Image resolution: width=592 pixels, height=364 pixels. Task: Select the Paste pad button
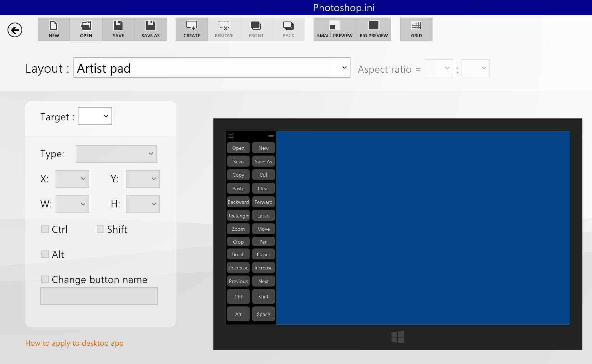coord(238,188)
